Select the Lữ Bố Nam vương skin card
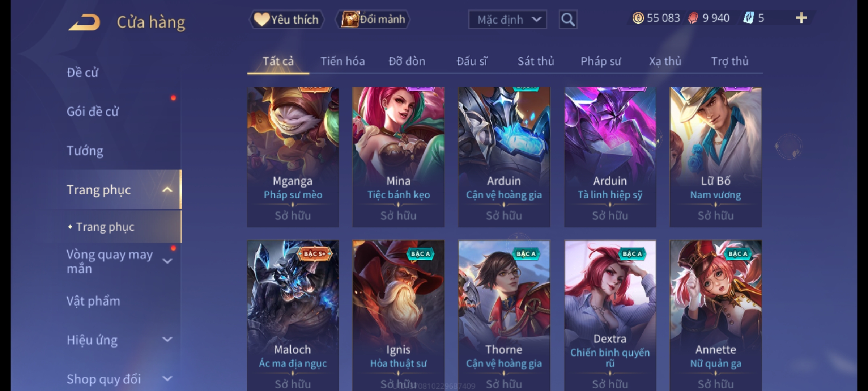Viewport: 868px width, 391px height. [x=716, y=157]
